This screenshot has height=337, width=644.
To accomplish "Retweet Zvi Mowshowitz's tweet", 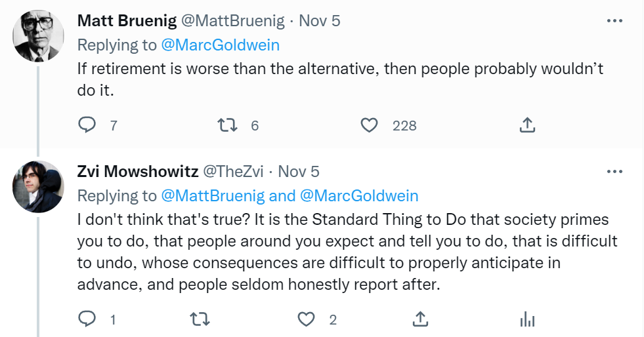I will point(198,319).
